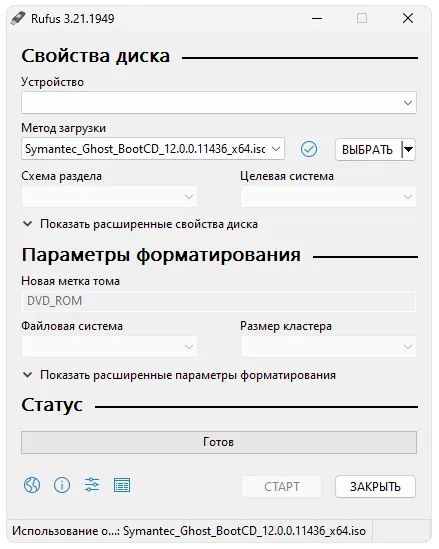Open the Файловая система dropdown

[109, 347]
